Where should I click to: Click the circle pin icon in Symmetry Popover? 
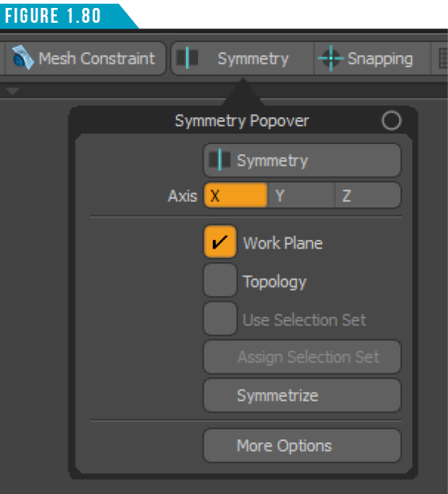[x=391, y=120]
